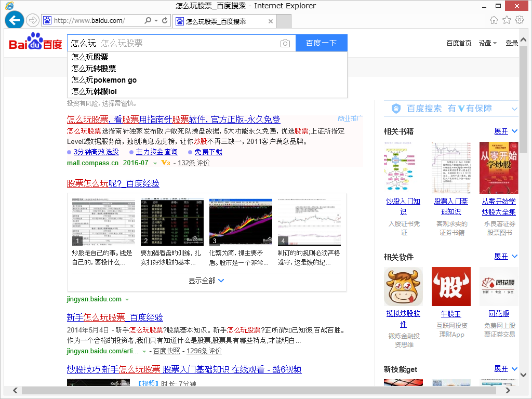Open the 从零开始学炒股 book cover
This screenshot has width=532, height=399.
coord(499,168)
